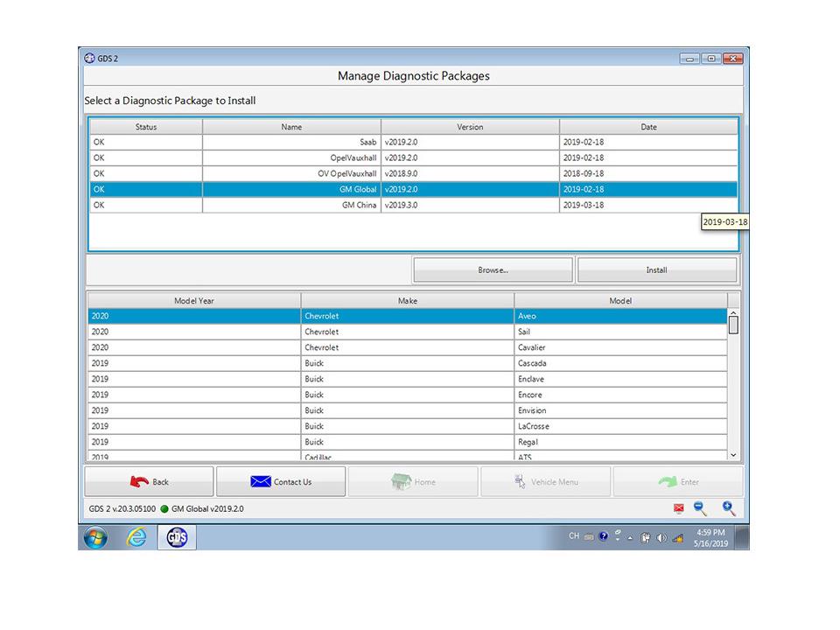This screenshot has width=840, height=630.
Task: Open Internet Explorer from the taskbar
Action: pyautogui.click(x=136, y=537)
